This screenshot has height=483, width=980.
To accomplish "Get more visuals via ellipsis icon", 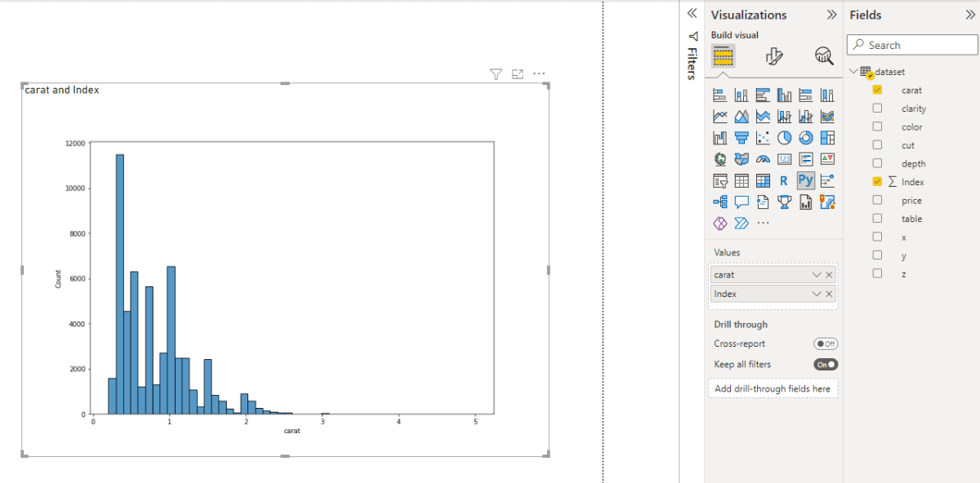I will pos(763,223).
